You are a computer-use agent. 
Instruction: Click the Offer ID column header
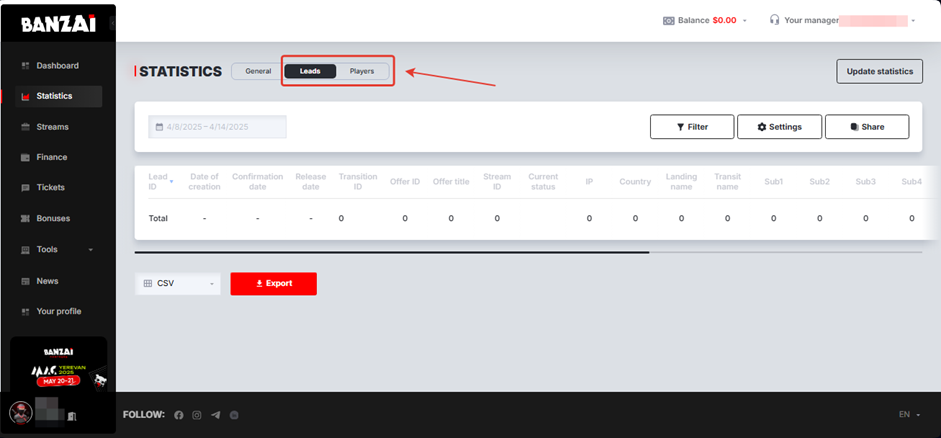(x=405, y=182)
